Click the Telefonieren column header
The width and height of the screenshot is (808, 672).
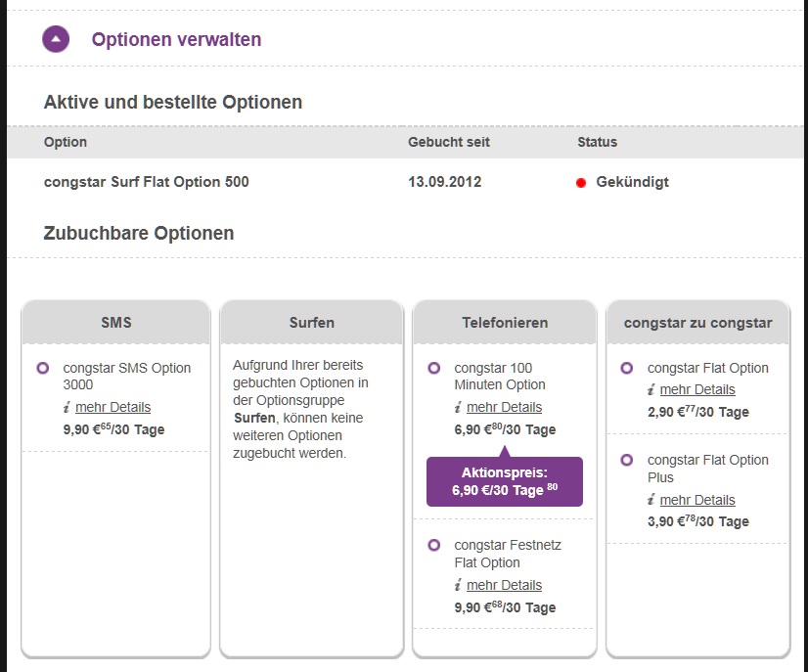pyautogui.click(x=505, y=322)
